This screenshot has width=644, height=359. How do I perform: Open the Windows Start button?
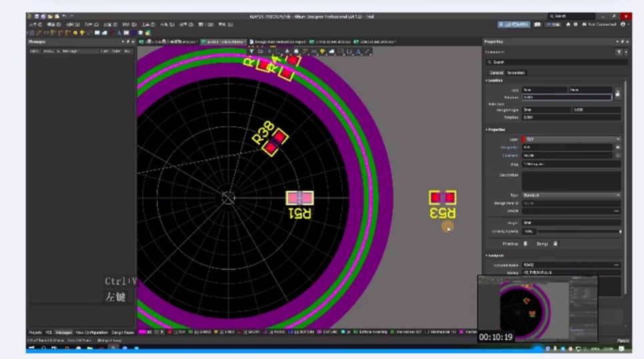click(x=31, y=348)
